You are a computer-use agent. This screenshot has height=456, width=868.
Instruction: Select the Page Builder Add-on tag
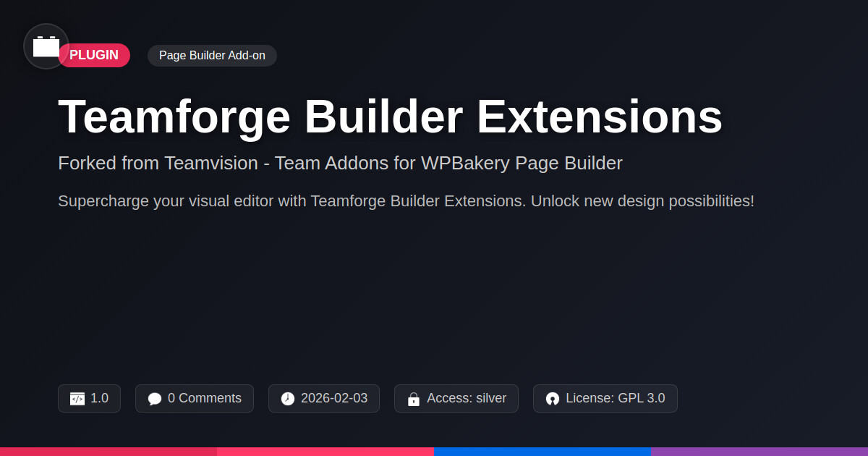(x=212, y=56)
